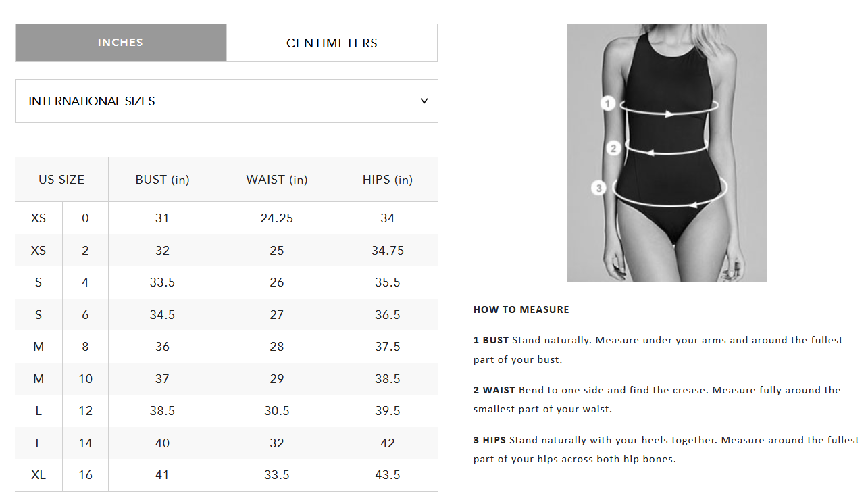Switch to the CENTIMETERS unit tab

(332, 43)
